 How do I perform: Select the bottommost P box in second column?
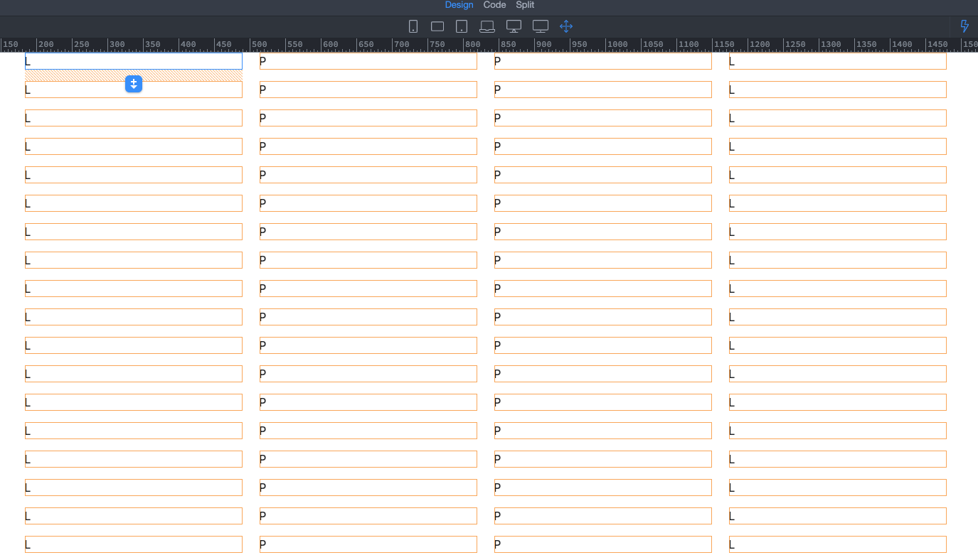(368, 544)
